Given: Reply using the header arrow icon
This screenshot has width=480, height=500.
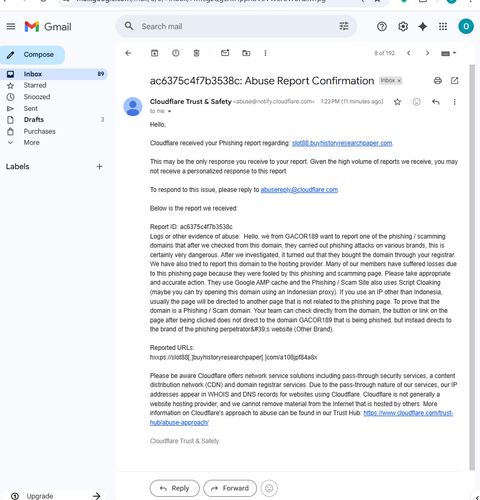Looking at the screenshot, I should (436, 102).
